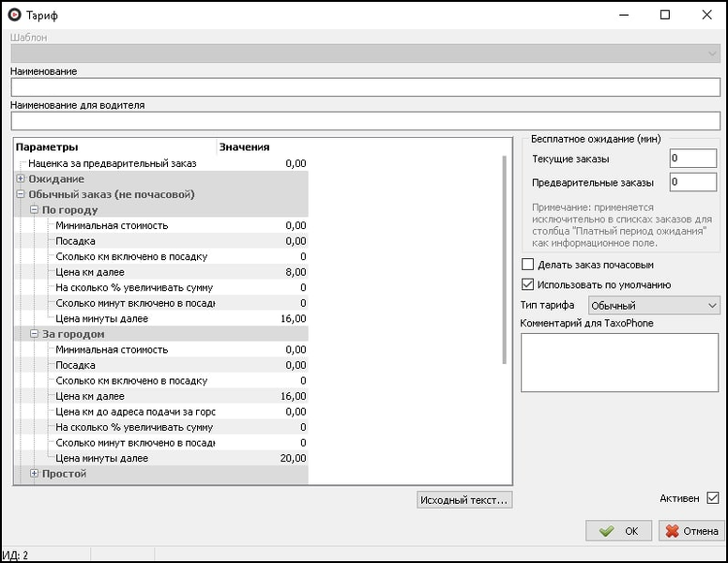Collapse Обычный заказ (не почасовой) group

point(21,194)
